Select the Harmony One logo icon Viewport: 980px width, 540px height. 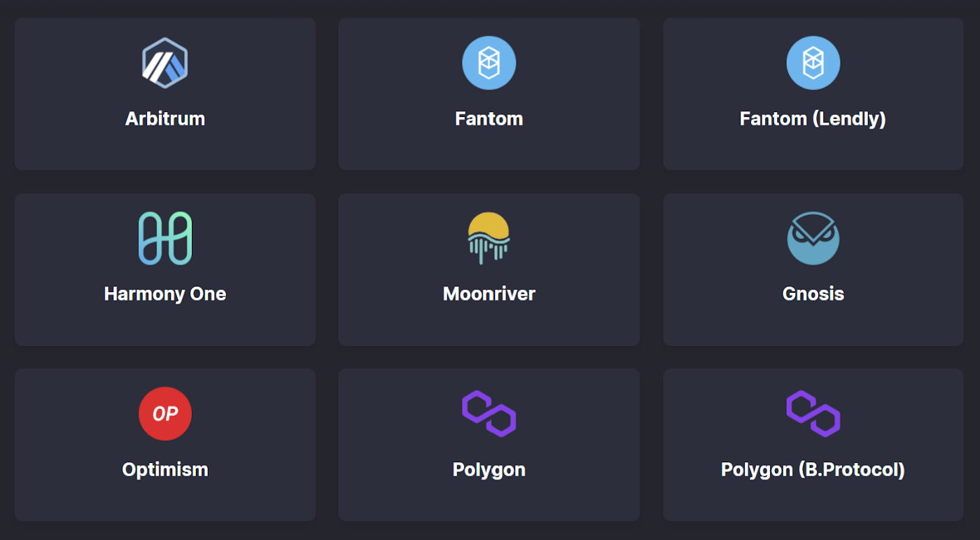(x=165, y=238)
